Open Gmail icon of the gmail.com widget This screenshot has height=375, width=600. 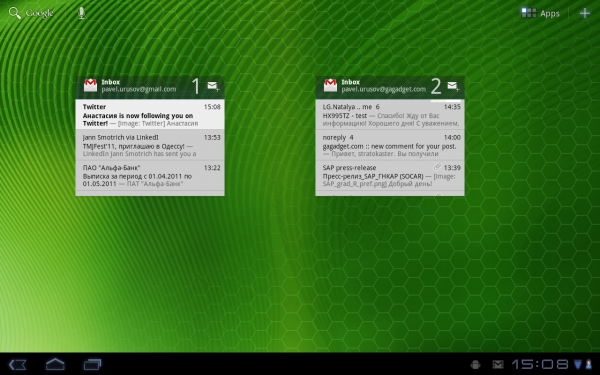click(x=91, y=85)
